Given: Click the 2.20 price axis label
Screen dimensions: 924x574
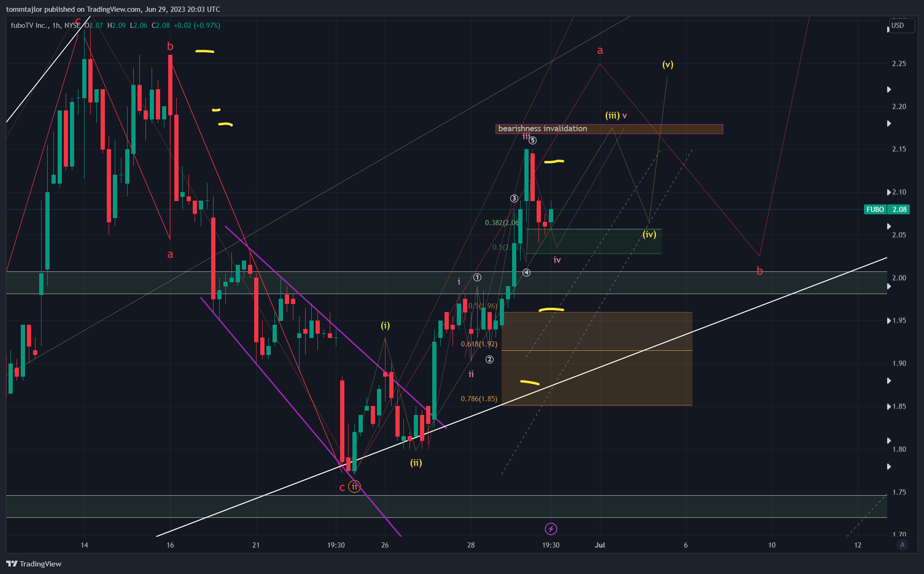Looking at the screenshot, I should [x=899, y=107].
